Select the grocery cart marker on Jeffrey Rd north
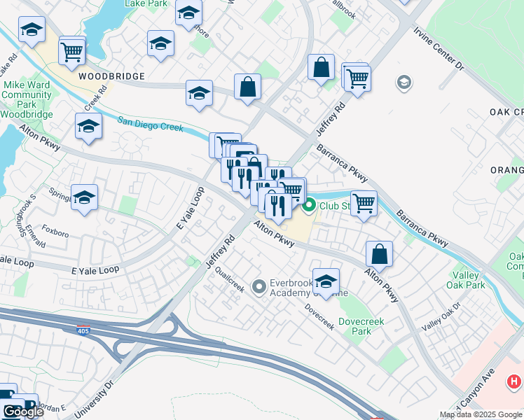The image size is (524, 420). pos(357,80)
